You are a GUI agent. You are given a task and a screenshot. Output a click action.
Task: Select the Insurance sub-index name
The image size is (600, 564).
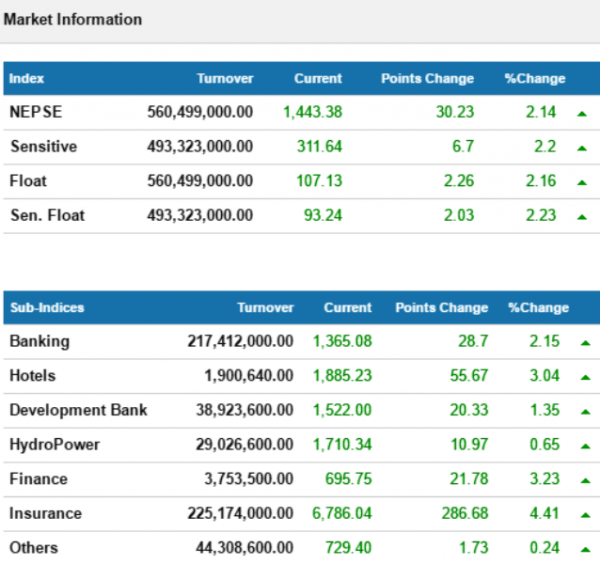46,513
